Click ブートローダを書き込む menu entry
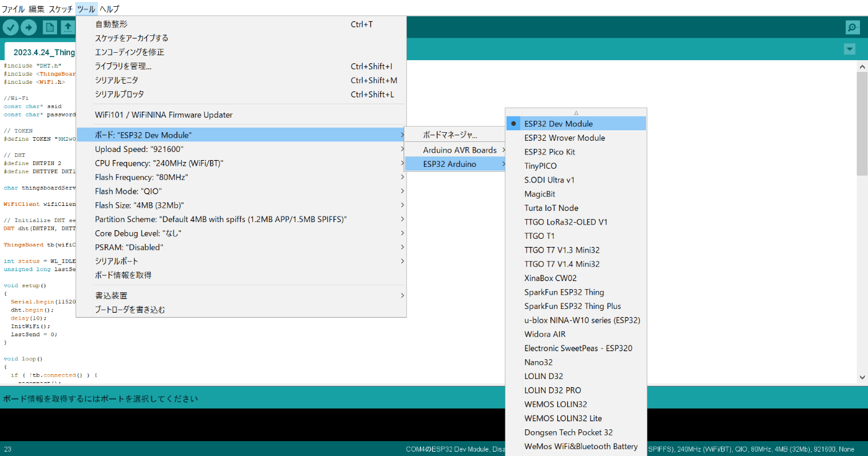The width and height of the screenshot is (868, 456). coord(241,309)
